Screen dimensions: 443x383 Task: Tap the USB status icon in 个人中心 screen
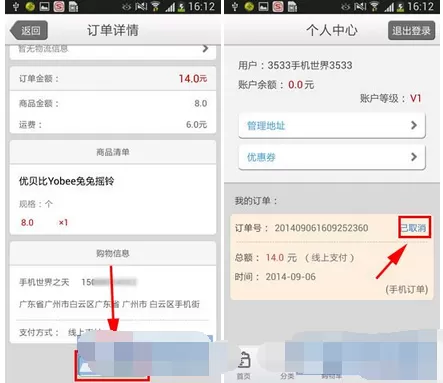235,7
